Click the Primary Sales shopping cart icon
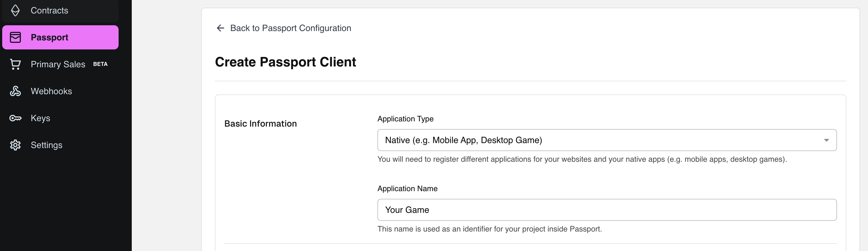This screenshot has width=868, height=251. (15, 64)
